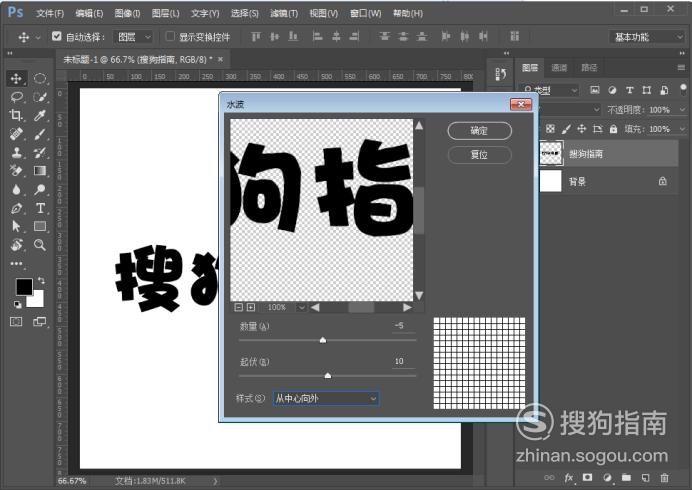Viewport: 692px width, 490px height.
Task: Open the 滤镜(T) menu
Action: tap(284, 14)
